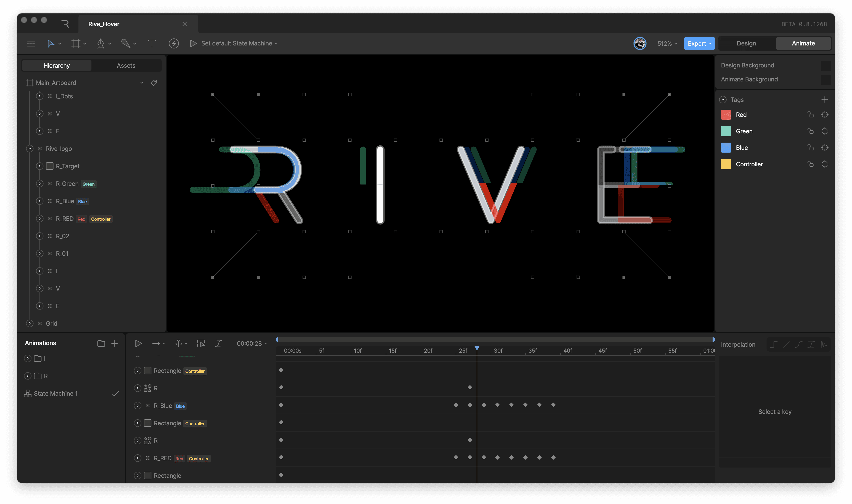Switch to Design mode

pos(746,43)
